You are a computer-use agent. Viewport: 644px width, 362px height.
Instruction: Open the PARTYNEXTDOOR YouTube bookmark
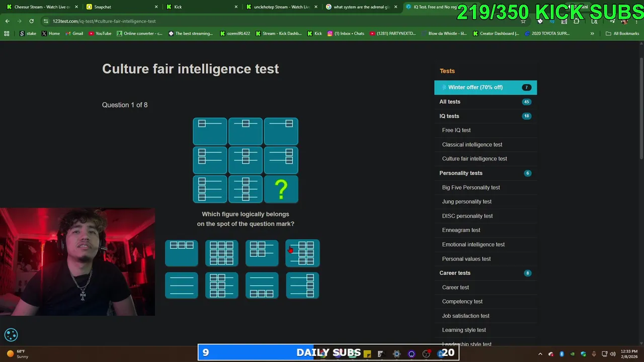coord(392,34)
